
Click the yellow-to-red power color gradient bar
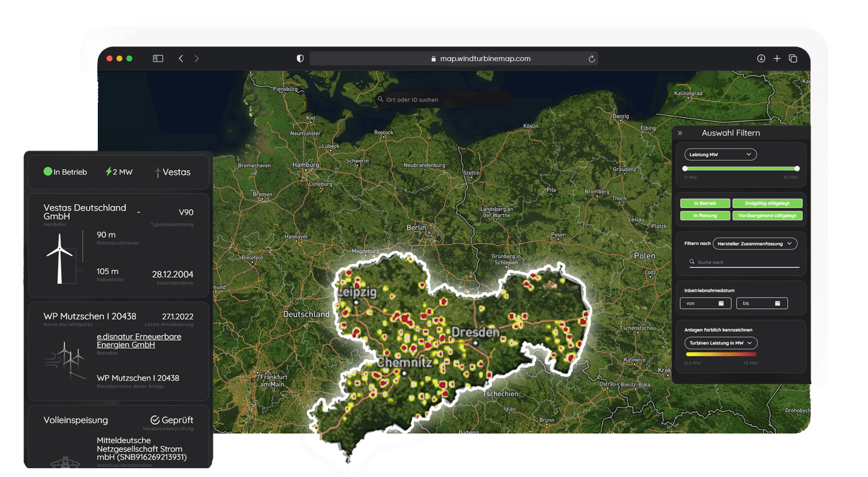click(721, 354)
